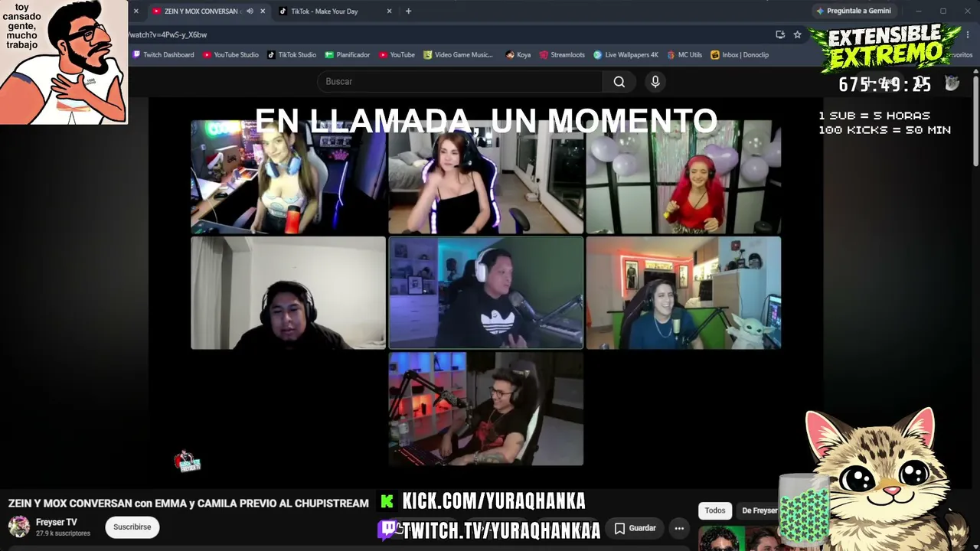The width and height of the screenshot is (980, 551).
Task: Click the browser address bar URL
Action: click(168, 34)
